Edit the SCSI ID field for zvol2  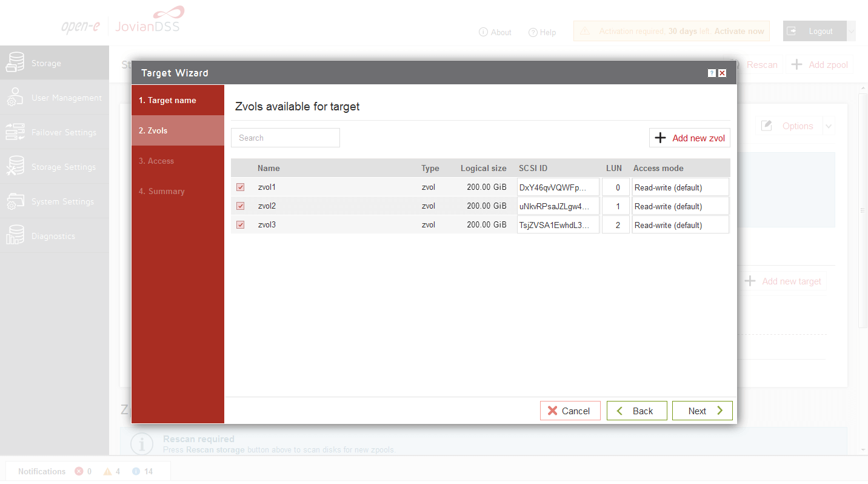(x=558, y=206)
